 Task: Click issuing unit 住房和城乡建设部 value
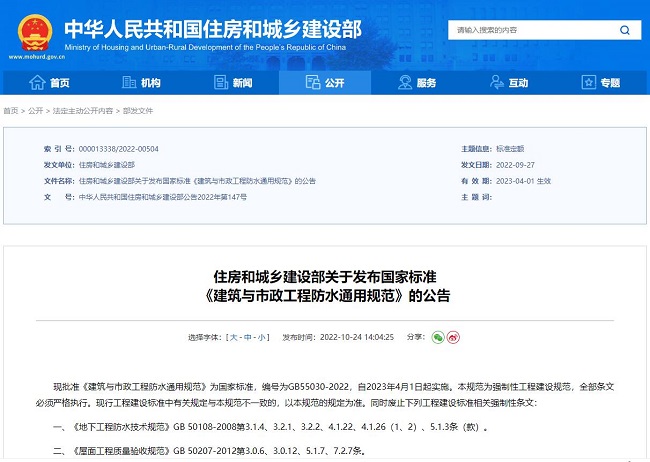107,165
